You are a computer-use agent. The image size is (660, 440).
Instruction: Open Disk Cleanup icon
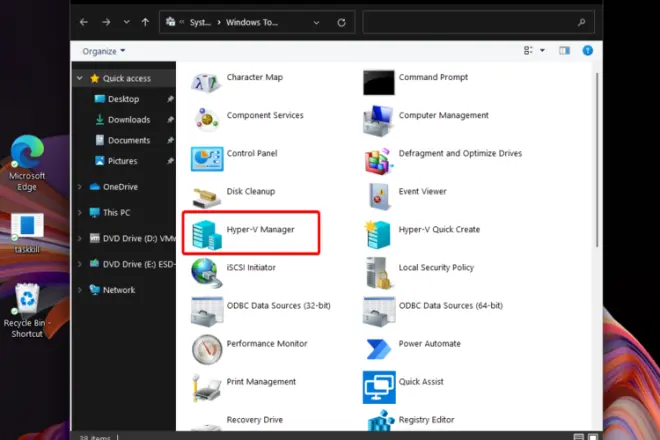pos(206,197)
